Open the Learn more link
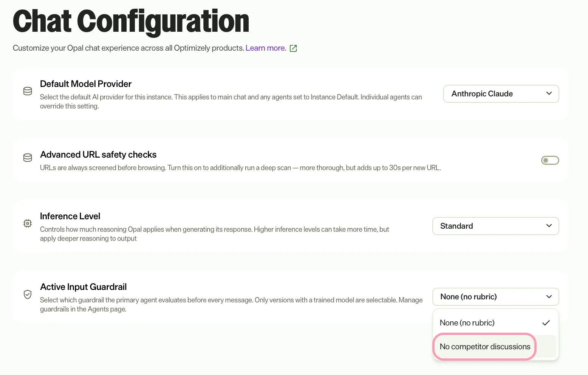This screenshot has width=588, height=375. click(x=266, y=48)
